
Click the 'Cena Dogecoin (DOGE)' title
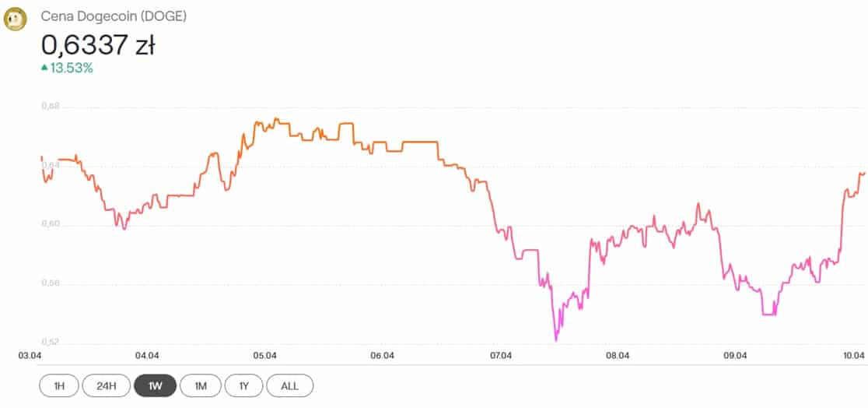(x=114, y=16)
